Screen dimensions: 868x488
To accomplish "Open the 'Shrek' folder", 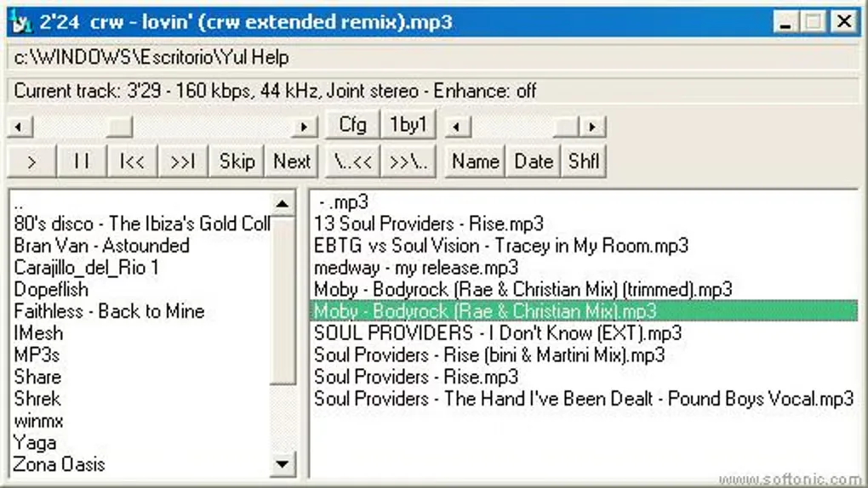I will coord(37,399).
